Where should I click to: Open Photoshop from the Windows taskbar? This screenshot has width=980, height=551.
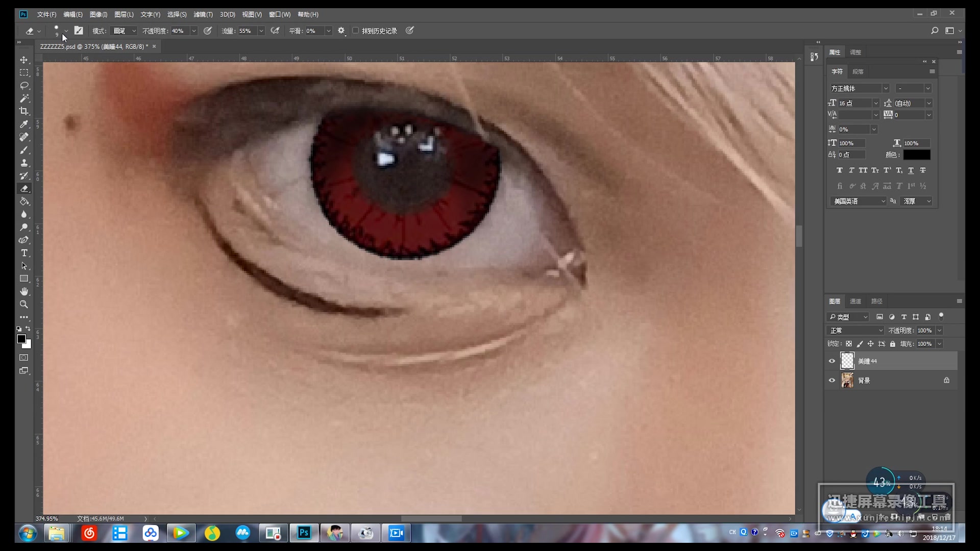click(304, 533)
